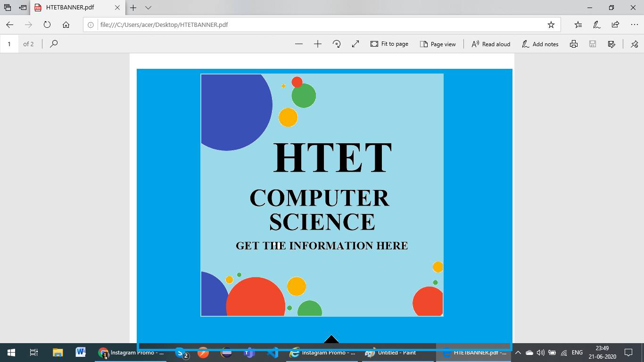Show hidden system tray icons
Screen dimensions: 644x362
coord(518,353)
